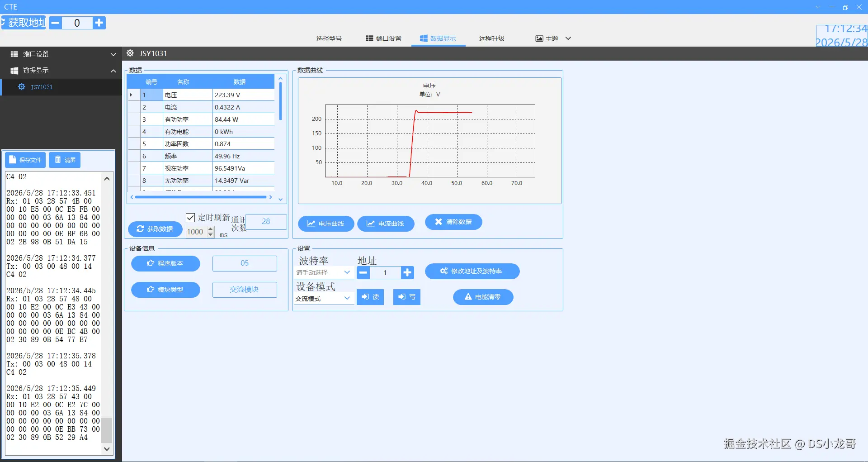868x462 pixels.
Task: Click the 电压曲线 voltage curve chart button
Action: coord(325,224)
